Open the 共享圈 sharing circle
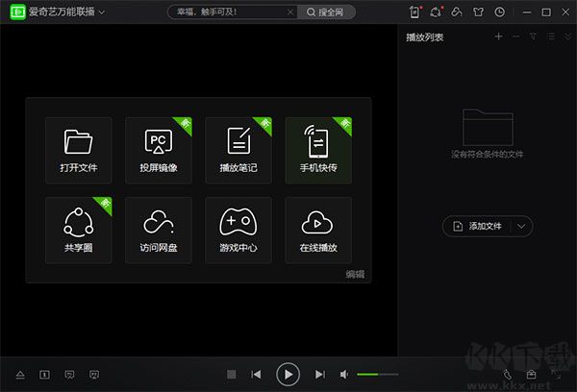The image size is (577, 392). pyautogui.click(x=79, y=230)
